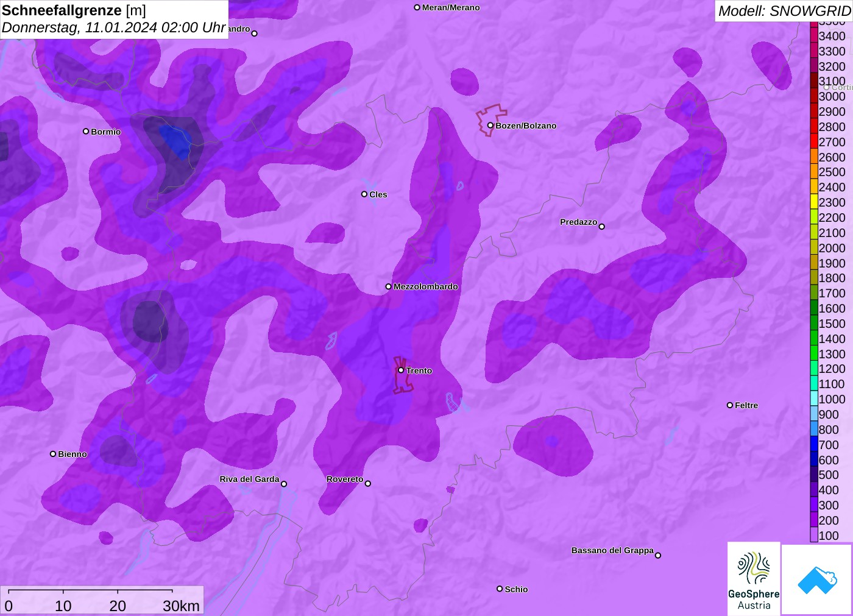The image size is (853, 616).
Task: Click the Bassano del Grappa marker
Action: 658,555
